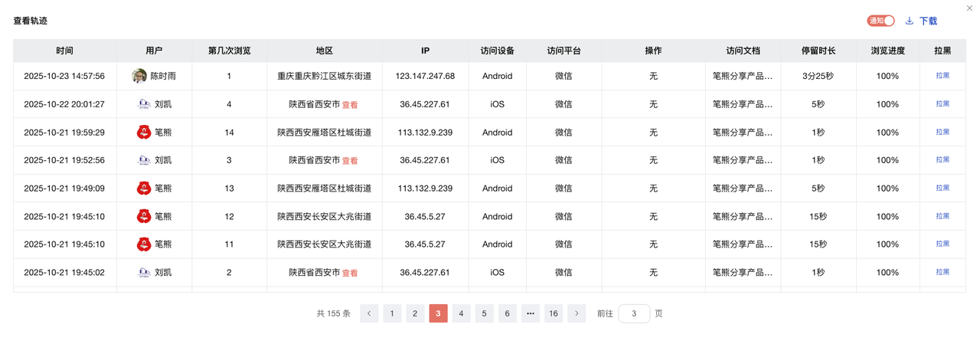The image size is (980, 341).
Task: Click the pagination ellipsis for more pages
Action: tap(530, 313)
